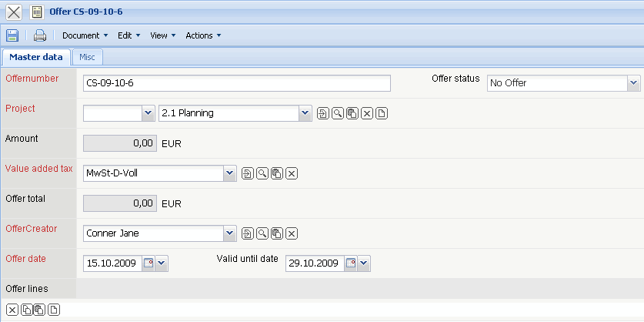This screenshot has height=322, width=644.
Task: Expand the 2.1 Planning project dropdown
Action: tap(305, 113)
